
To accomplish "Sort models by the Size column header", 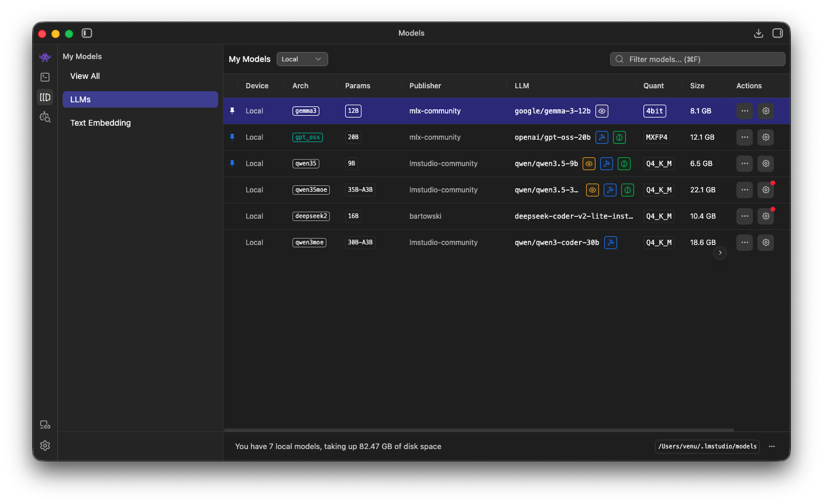I will (697, 86).
